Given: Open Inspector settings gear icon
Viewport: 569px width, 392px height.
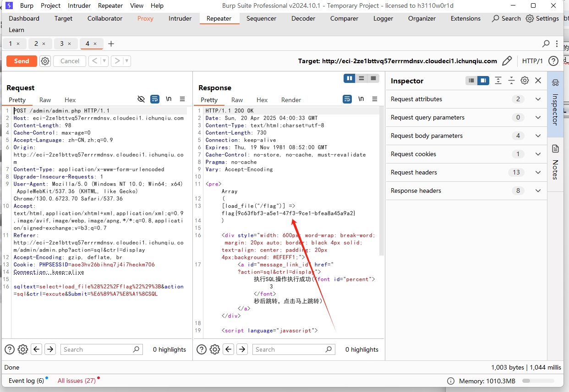Looking at the screenshot, I should pos(525,81).
